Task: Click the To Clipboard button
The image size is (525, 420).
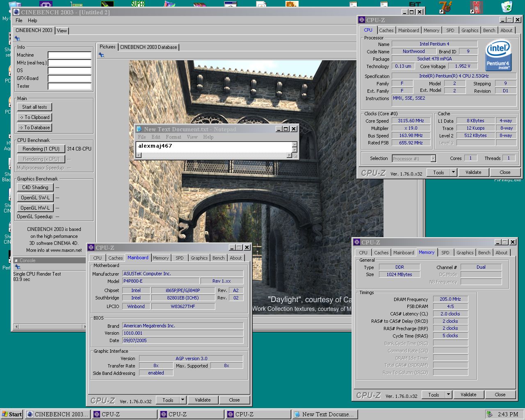Action: pos(34,117)
